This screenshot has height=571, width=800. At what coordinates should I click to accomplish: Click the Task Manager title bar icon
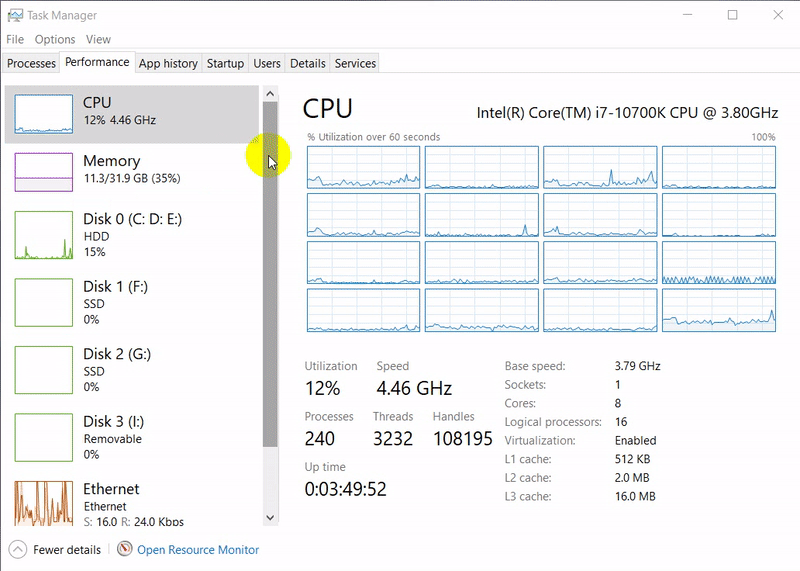tap(13, 15)
